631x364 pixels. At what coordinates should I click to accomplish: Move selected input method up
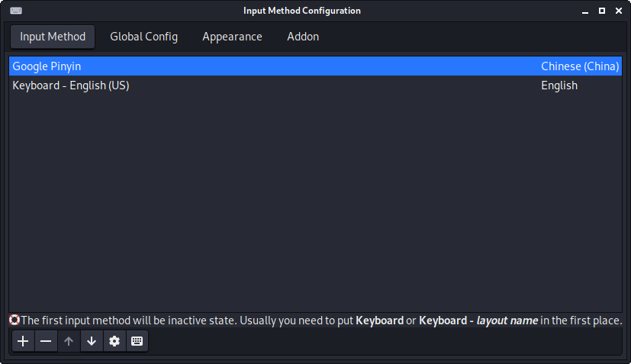tap(69, 341)
